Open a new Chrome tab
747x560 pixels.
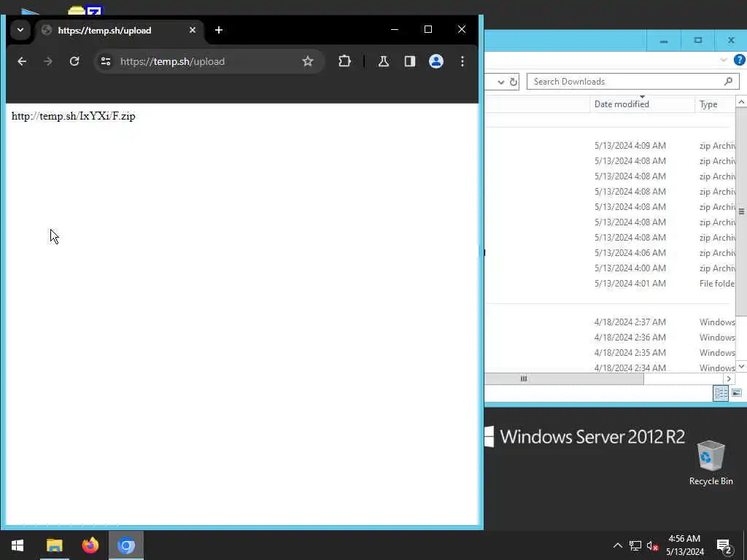pos(219,30)
